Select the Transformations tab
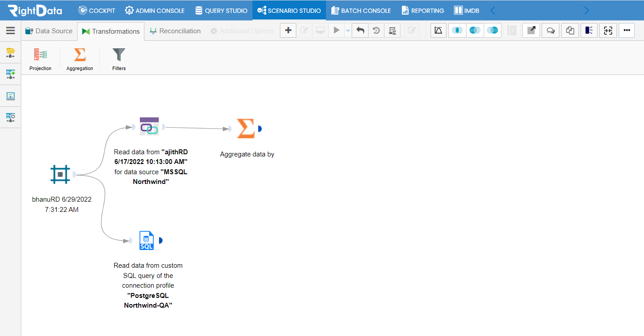The image size is (644, 336). (111, 31)
